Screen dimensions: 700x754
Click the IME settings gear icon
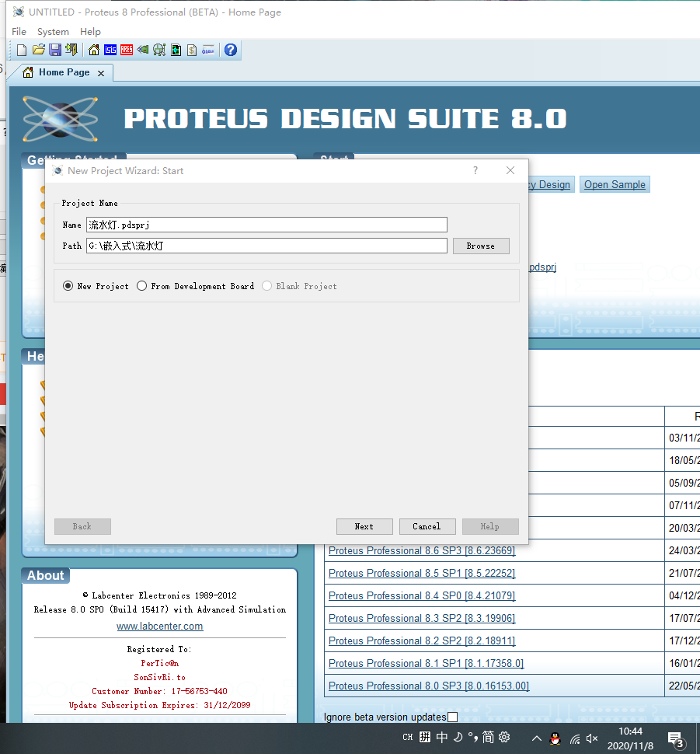(504, 737)
